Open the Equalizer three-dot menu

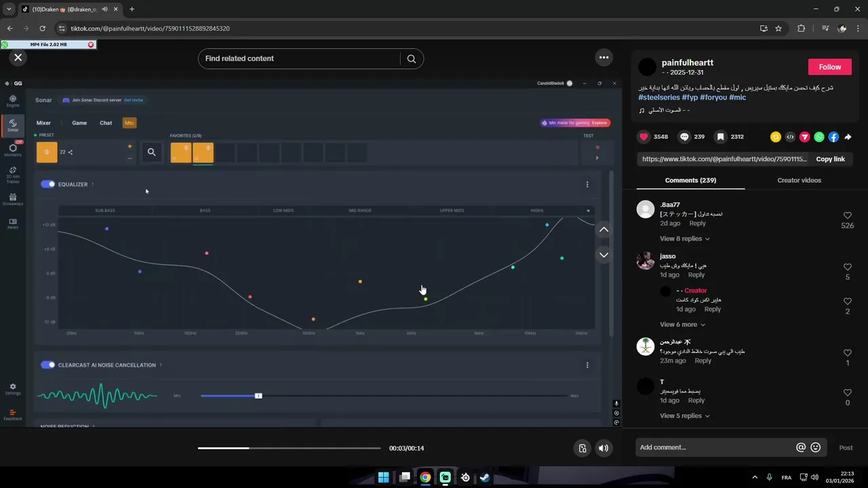point(587,184)
